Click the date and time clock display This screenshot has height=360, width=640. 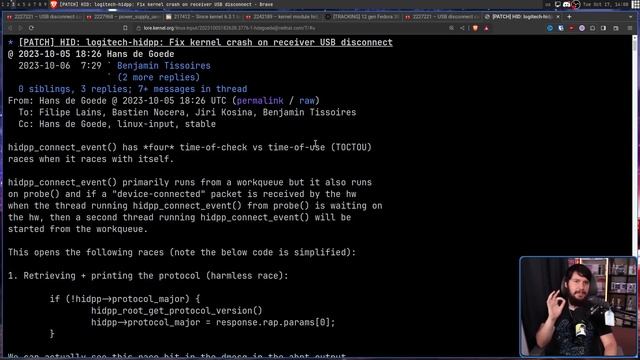[605, 4]
